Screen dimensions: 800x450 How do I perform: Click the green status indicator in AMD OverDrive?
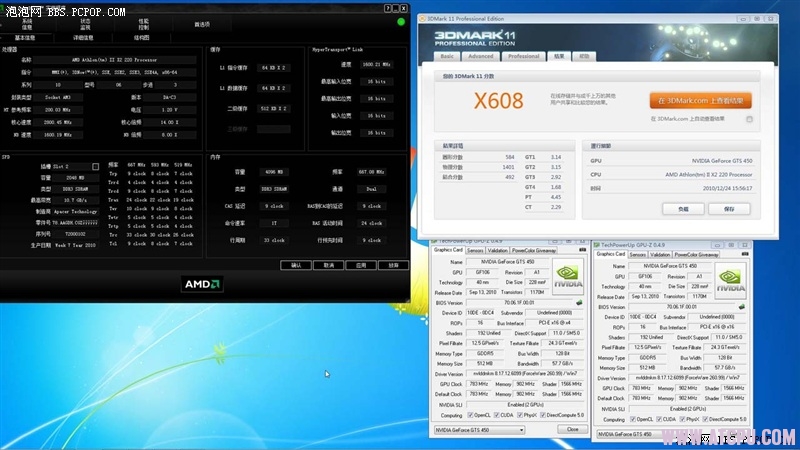401,21
